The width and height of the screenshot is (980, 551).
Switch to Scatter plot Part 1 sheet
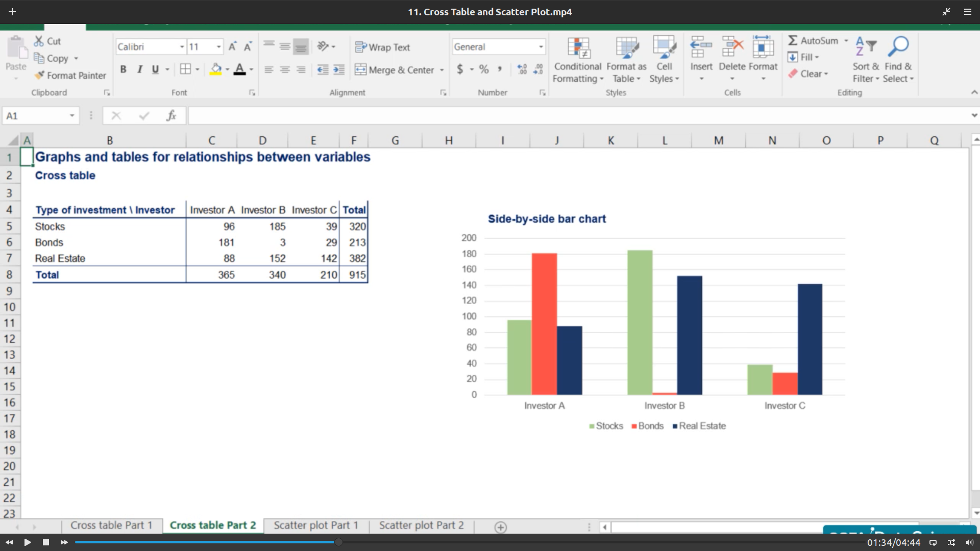point(315,525)
